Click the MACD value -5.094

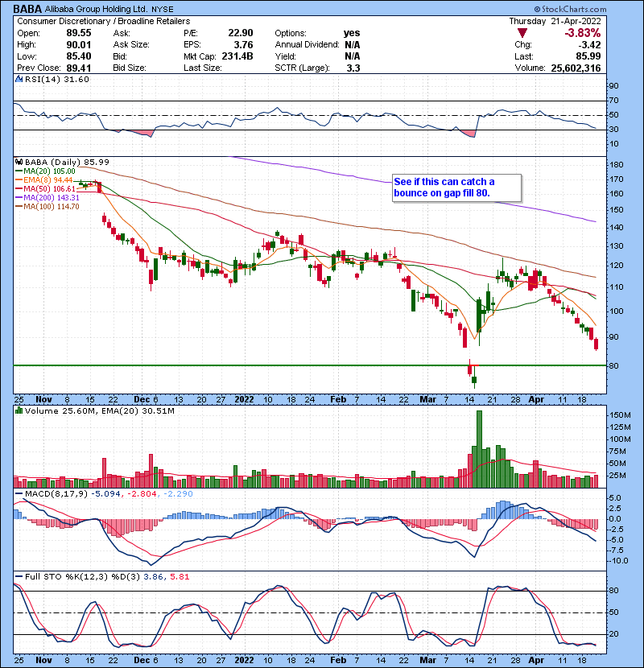pos(105,494)
